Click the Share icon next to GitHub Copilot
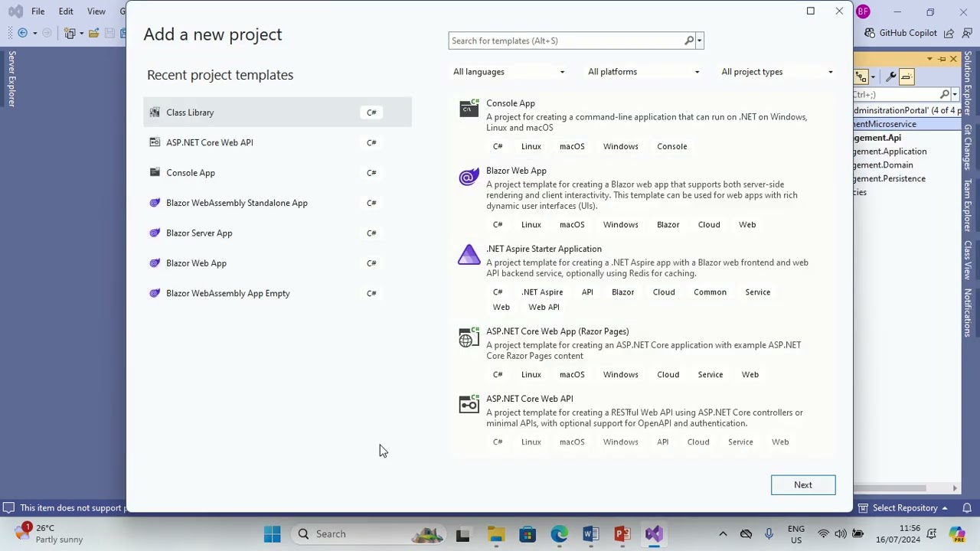Viewport: 980px width, 551px height. coord(949,33)
